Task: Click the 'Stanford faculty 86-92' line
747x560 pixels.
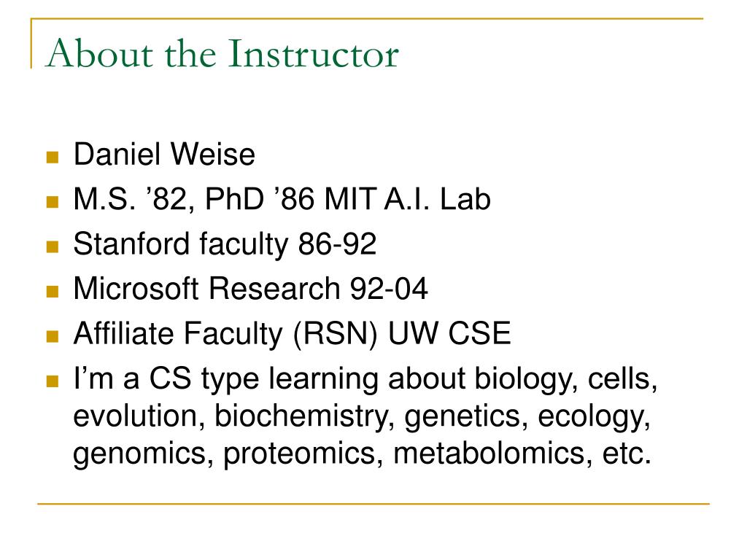Action: click(x=225, y=245)
